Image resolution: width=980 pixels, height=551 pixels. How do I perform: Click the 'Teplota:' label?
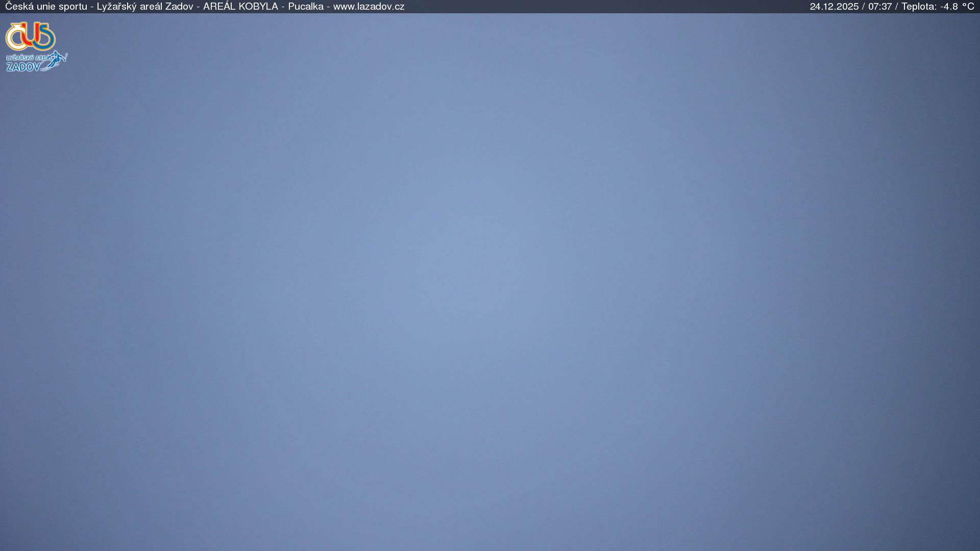(919, 7)
